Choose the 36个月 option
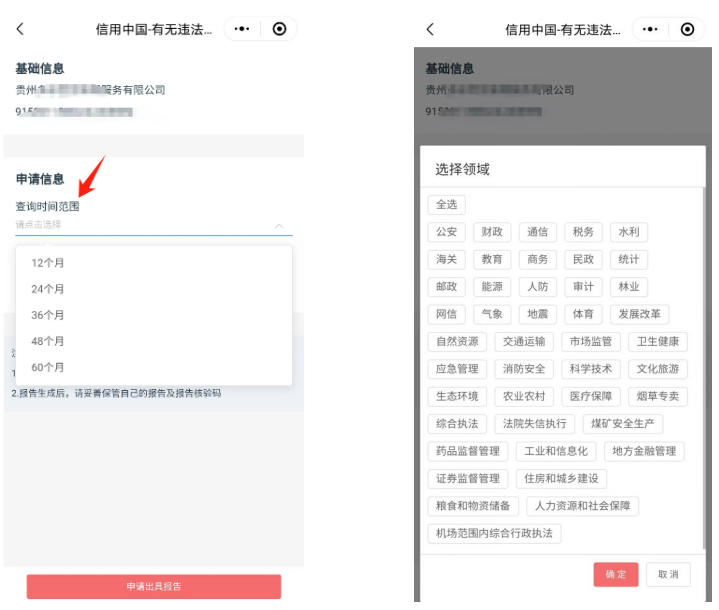 tap(48, 315)
